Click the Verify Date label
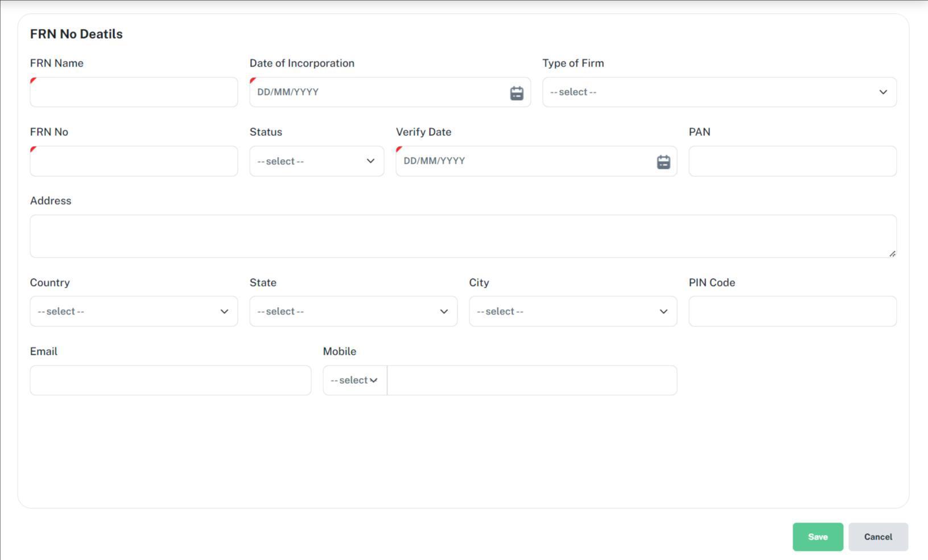 423,132
